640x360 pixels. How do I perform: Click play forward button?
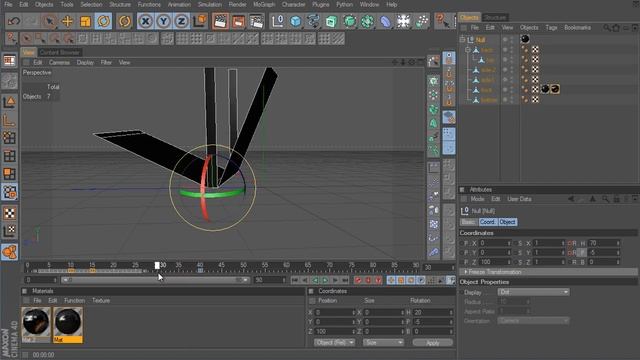[x=325, y=280]
